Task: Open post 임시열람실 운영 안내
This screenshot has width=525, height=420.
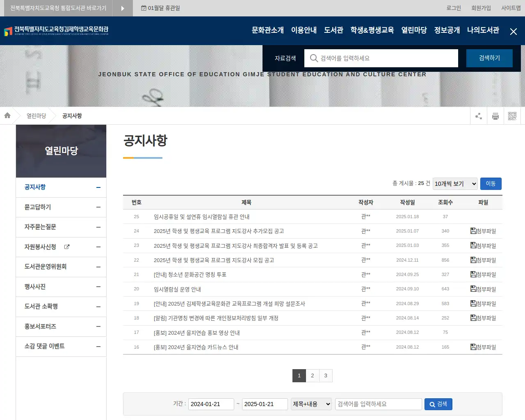Action: click(177, 289)
